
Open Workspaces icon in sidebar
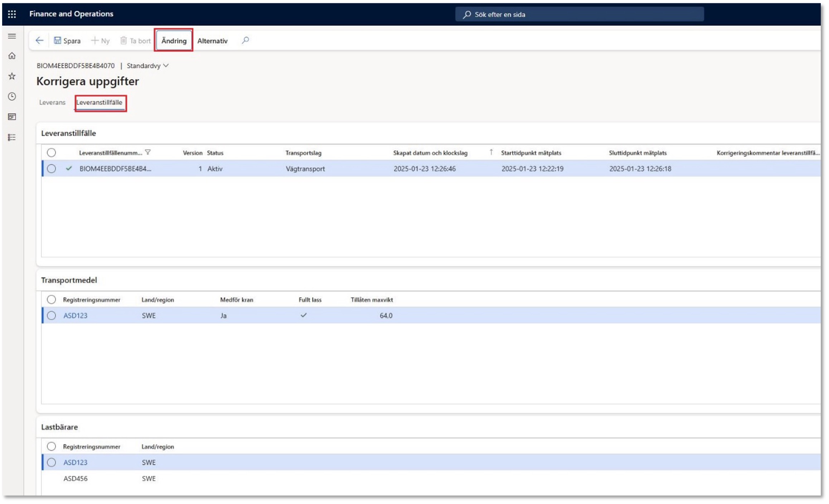click(x=12, y=117)
